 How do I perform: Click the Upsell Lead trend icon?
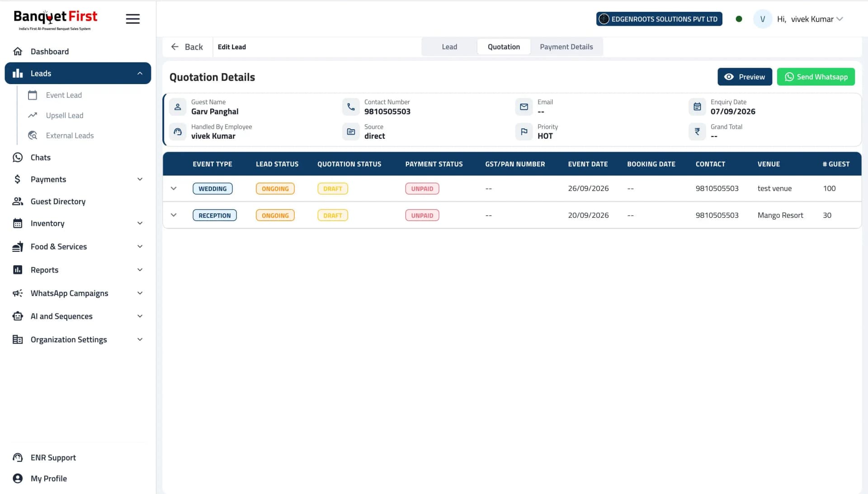[33, 115]
